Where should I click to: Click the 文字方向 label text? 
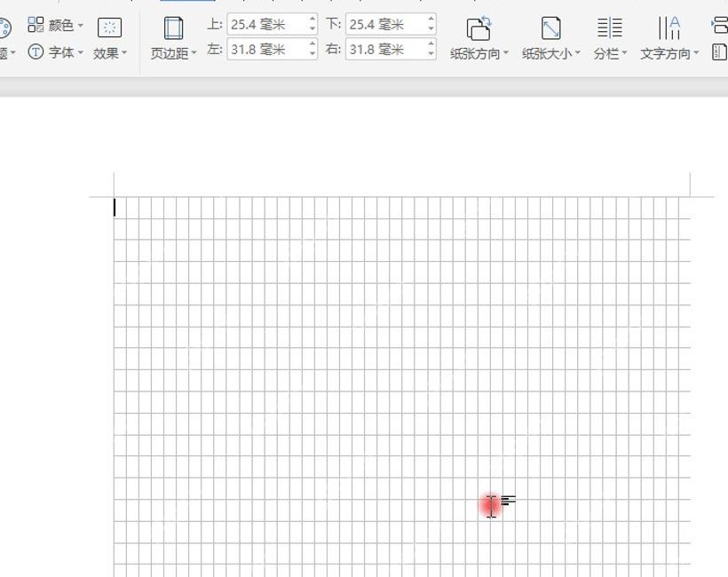(x=665, y=53)
